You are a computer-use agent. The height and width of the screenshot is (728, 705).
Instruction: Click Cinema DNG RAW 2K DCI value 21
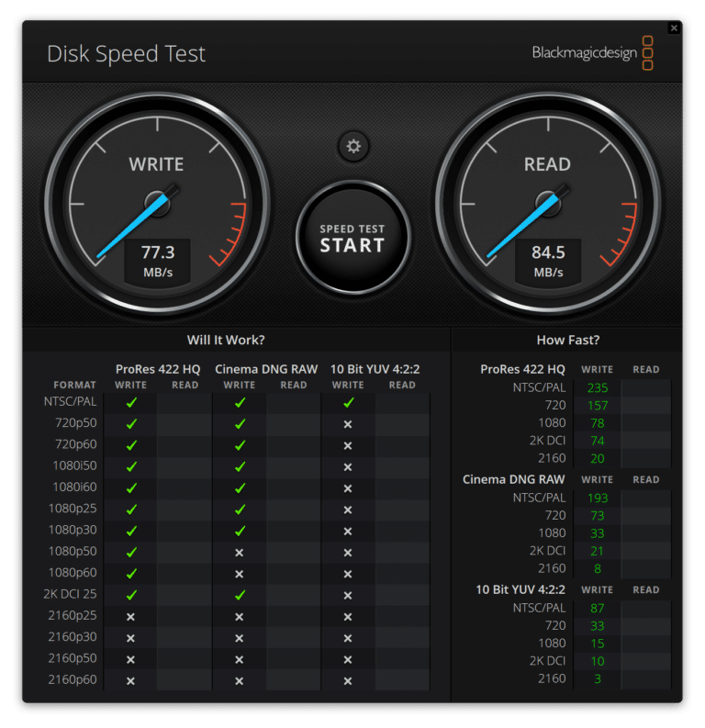(x=598, y=551)
